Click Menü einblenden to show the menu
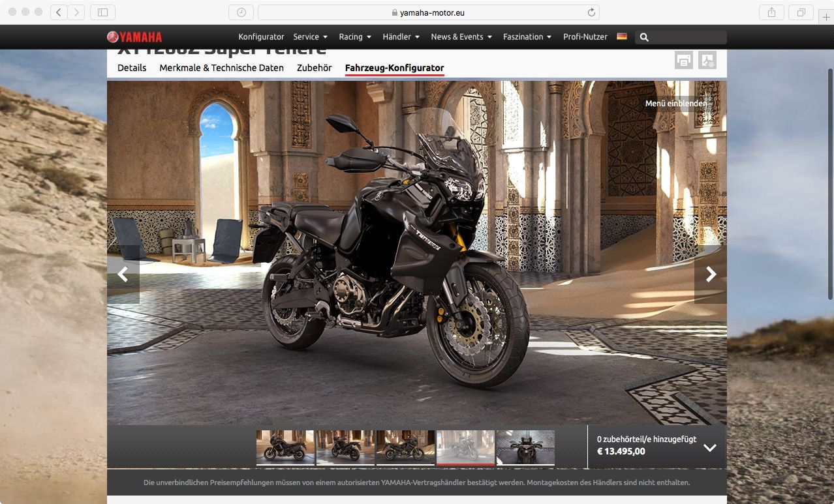Viewport: 834px width, 504px height. point(675,103)
